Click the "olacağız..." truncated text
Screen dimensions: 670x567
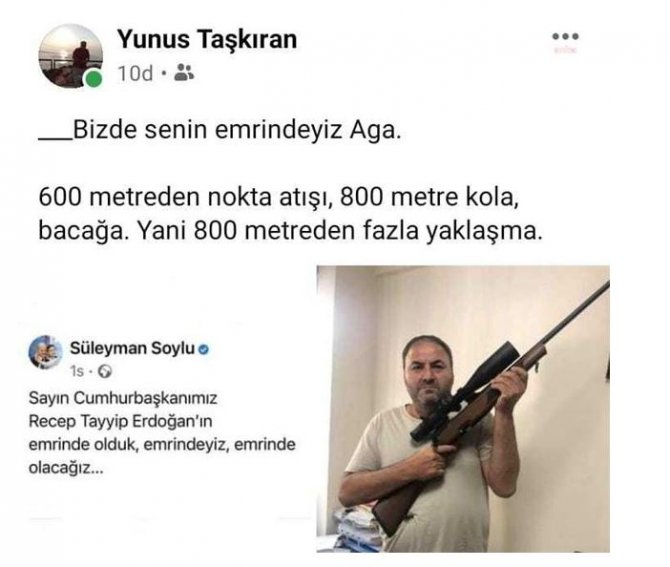click(x=66, y=468)
